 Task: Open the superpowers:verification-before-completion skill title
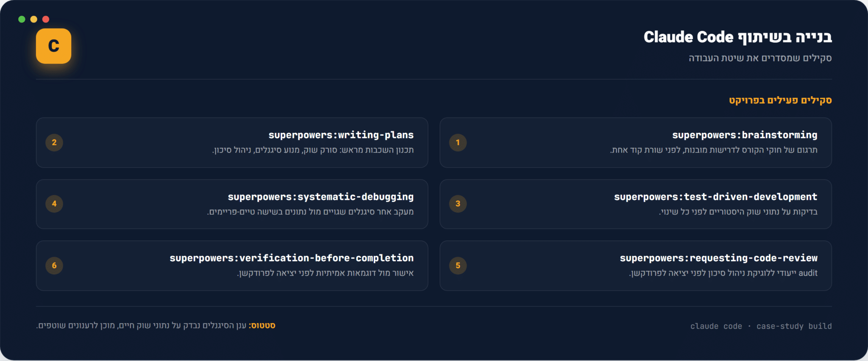[292, 258]
